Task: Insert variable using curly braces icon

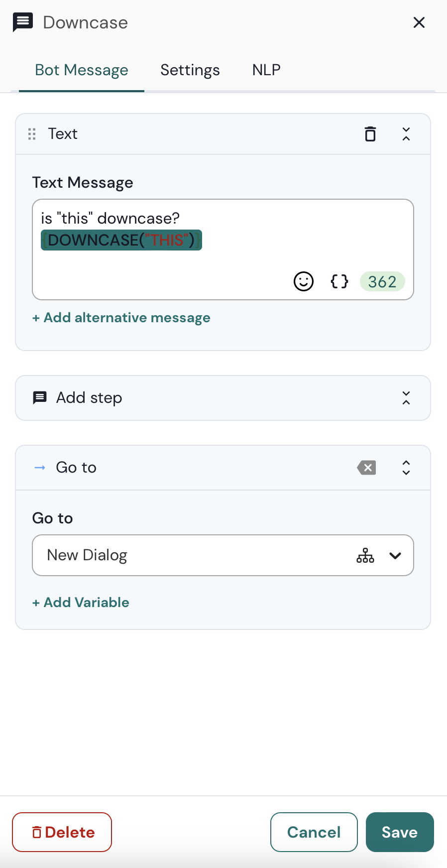Action: 339,281
